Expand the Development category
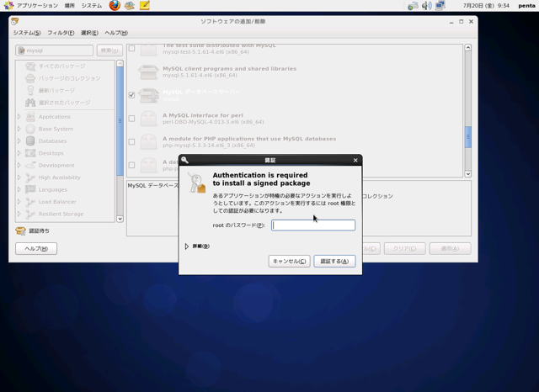 pos(19,165)
